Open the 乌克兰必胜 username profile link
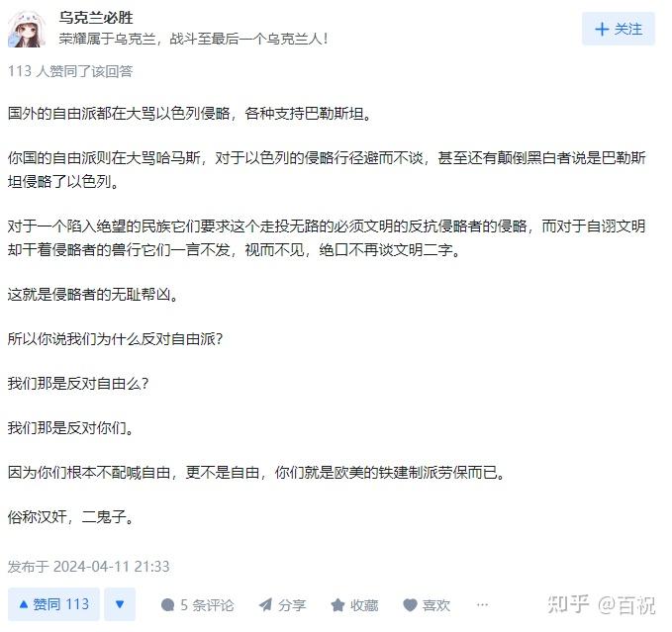This screenshot has width=672, height=632. pyautogui.click(x=96, y=18)
